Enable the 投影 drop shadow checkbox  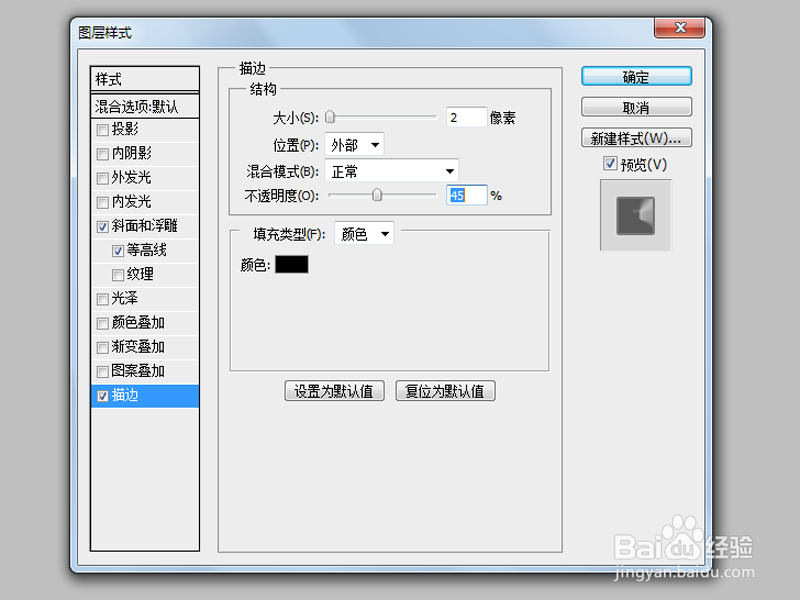103,130
